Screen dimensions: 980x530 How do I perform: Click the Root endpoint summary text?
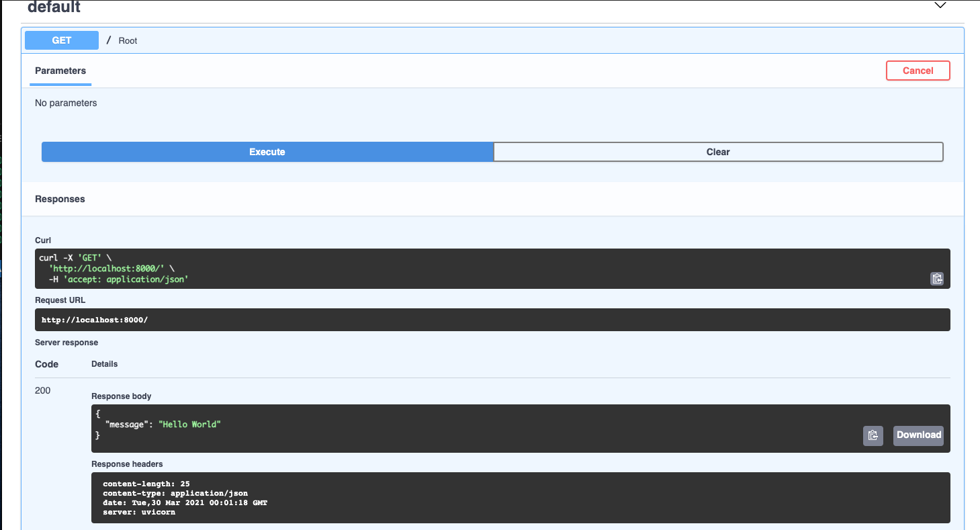coord(128,41)
